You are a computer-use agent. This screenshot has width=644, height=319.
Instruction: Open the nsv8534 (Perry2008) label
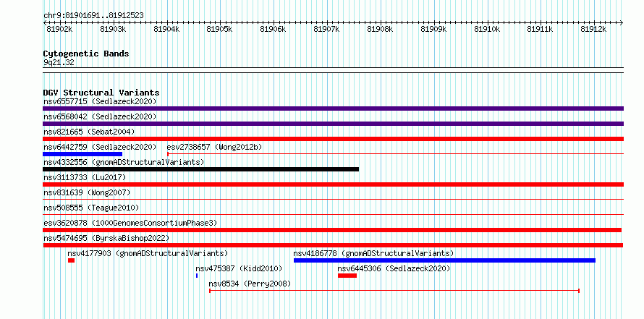pyautogui.click(x=250, y=284)
